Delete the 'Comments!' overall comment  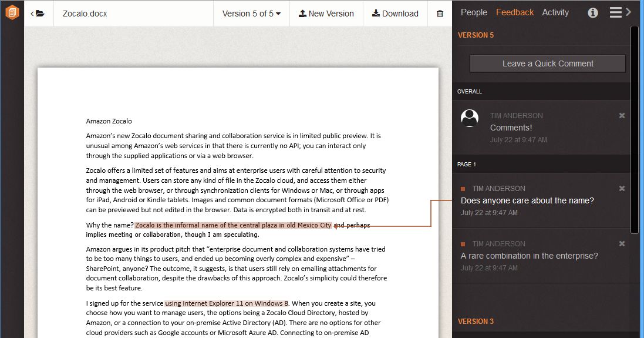[x=622, y=116]
